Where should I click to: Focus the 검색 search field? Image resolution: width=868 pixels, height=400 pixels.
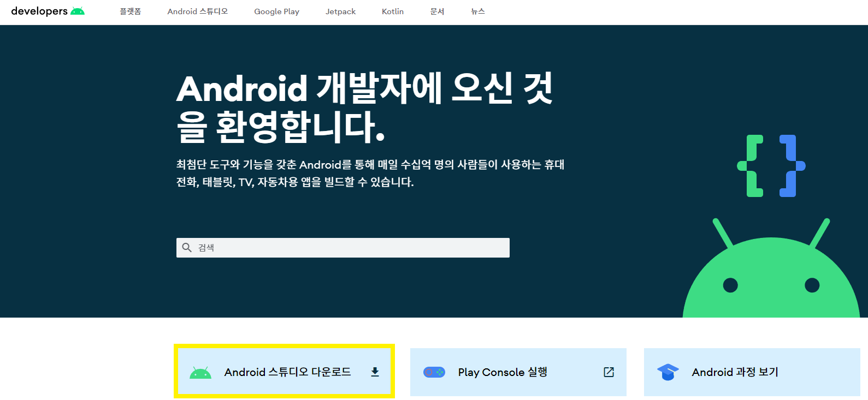click(343, 248)
